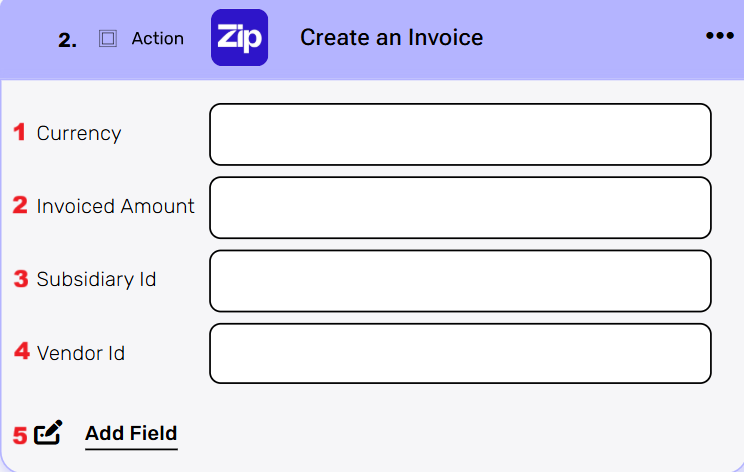This screenshot has width=744, height=472.
Task: Click the Add Field link
Action: coord(131,433)
